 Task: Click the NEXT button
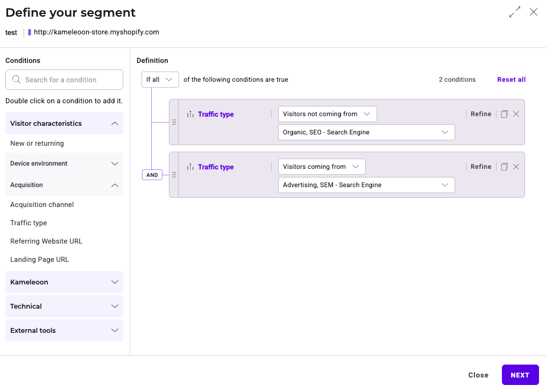(520, 375)
